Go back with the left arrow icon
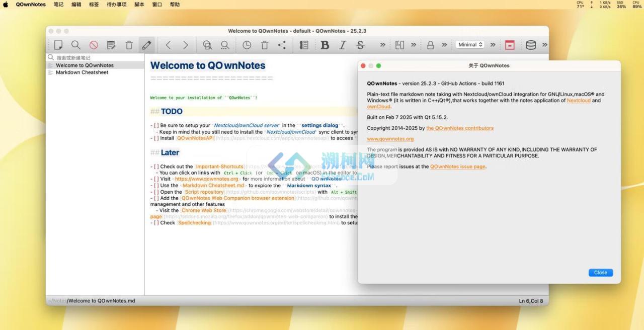The height and width of the screenshot is (330, 644). (168, 45)
